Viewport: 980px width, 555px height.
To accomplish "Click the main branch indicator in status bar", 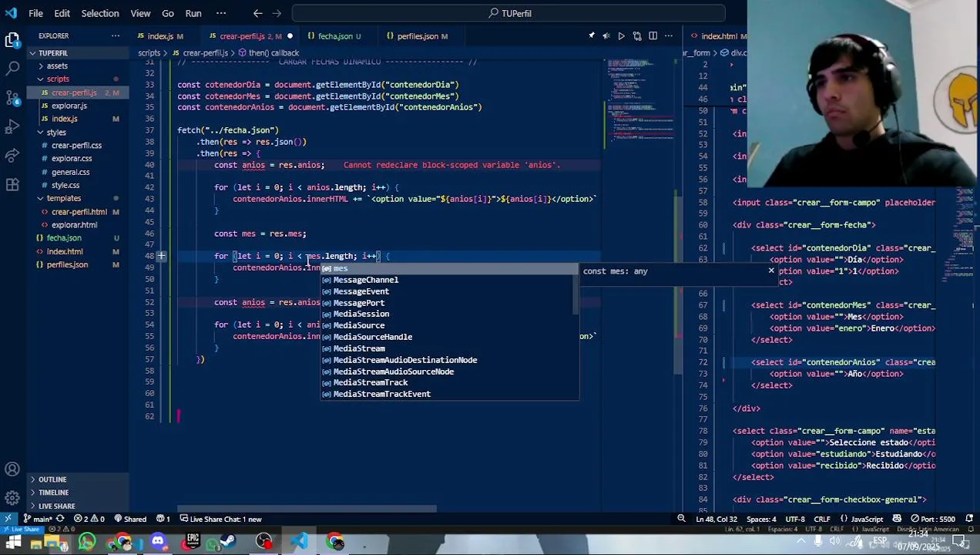I will point(38,519).
